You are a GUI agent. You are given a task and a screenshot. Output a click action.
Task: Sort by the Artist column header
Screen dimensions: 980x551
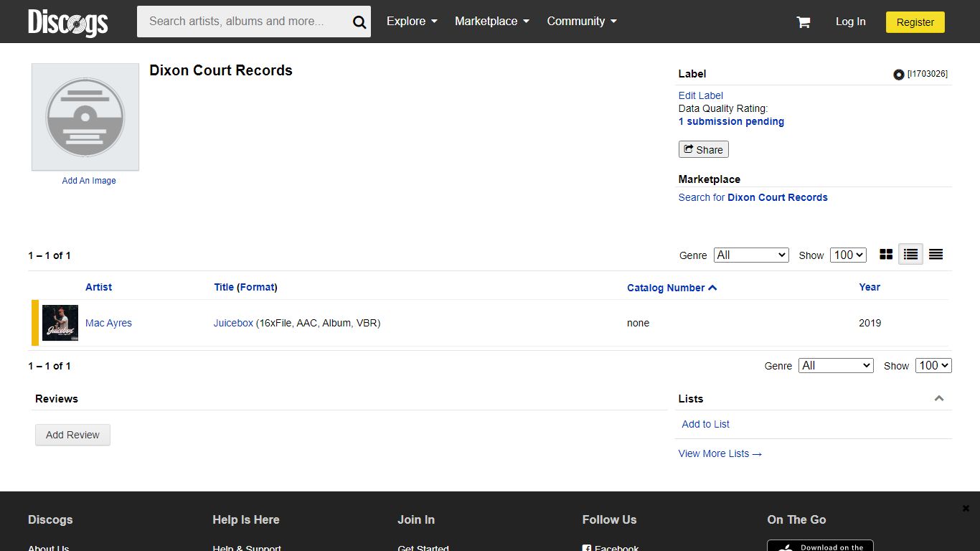[98, 287]
